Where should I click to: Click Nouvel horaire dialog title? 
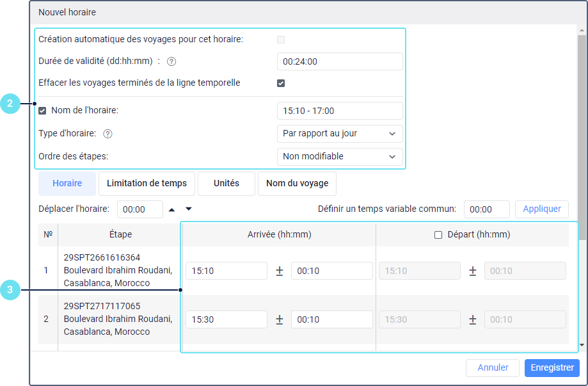click(67, 12)
